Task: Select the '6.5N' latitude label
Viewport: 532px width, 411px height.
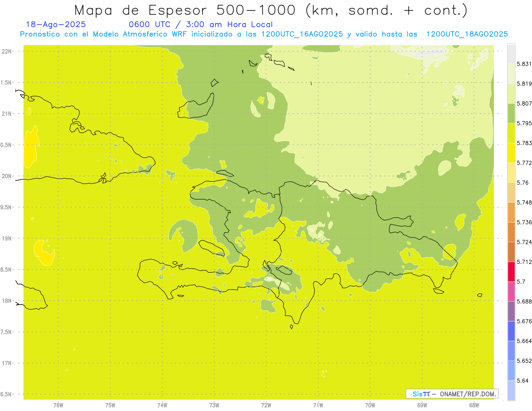Action: point(6,394)
